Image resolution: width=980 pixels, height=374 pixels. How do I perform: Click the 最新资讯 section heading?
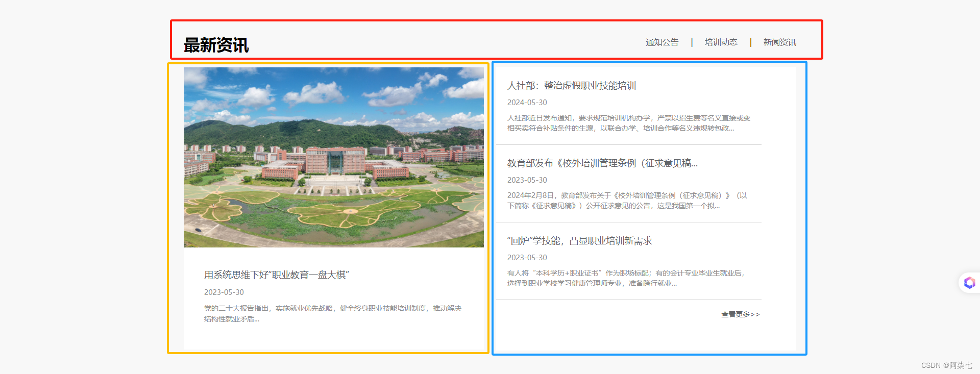click(216, 45)
